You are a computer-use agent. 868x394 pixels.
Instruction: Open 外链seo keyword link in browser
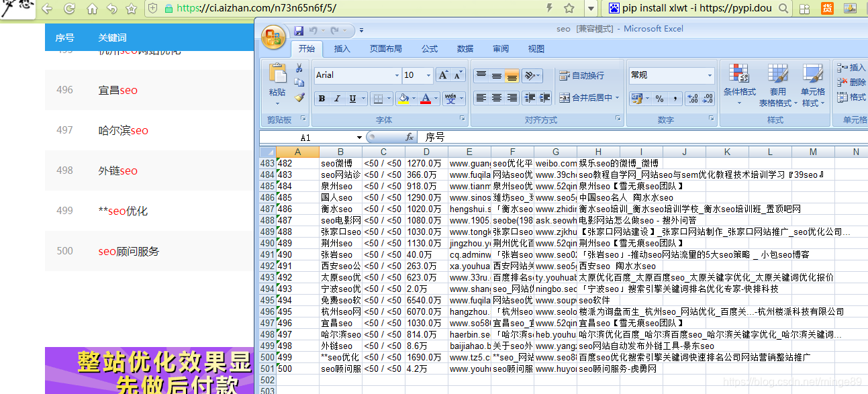[x=118, y=170]
